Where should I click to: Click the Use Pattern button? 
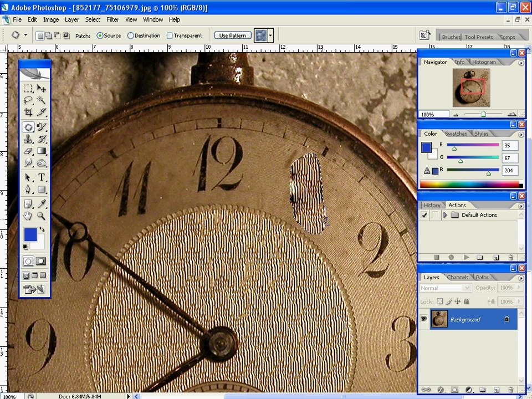tap(232, 35)
